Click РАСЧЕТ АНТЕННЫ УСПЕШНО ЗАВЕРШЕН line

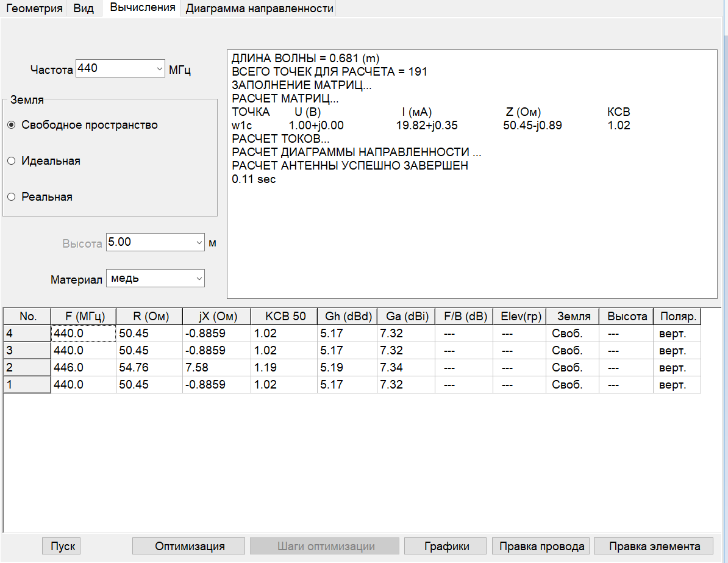pyautogui.click(x=349, y=166)
